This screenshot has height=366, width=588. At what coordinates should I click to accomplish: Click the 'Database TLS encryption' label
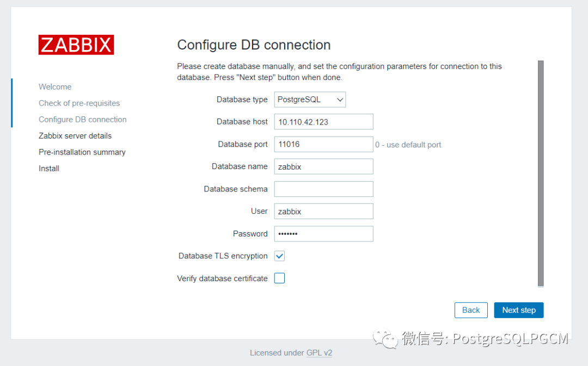(223, 256)
